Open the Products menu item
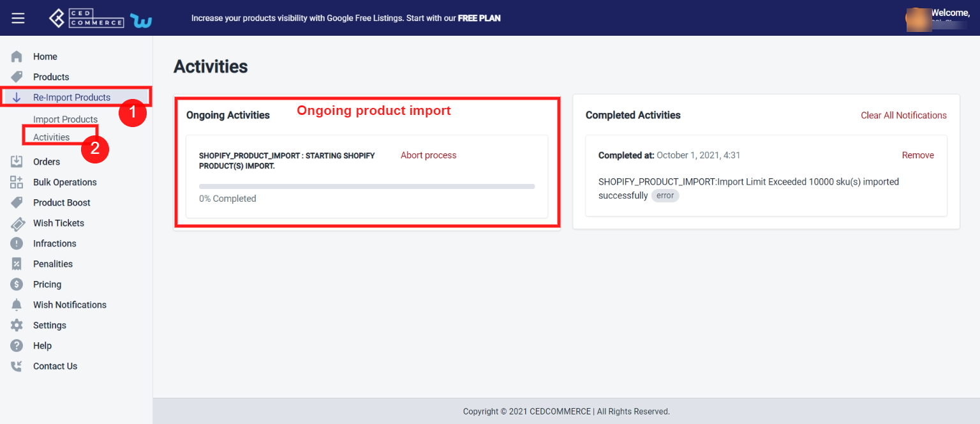This screenshot has width=980, height=424. coord(51,77)
